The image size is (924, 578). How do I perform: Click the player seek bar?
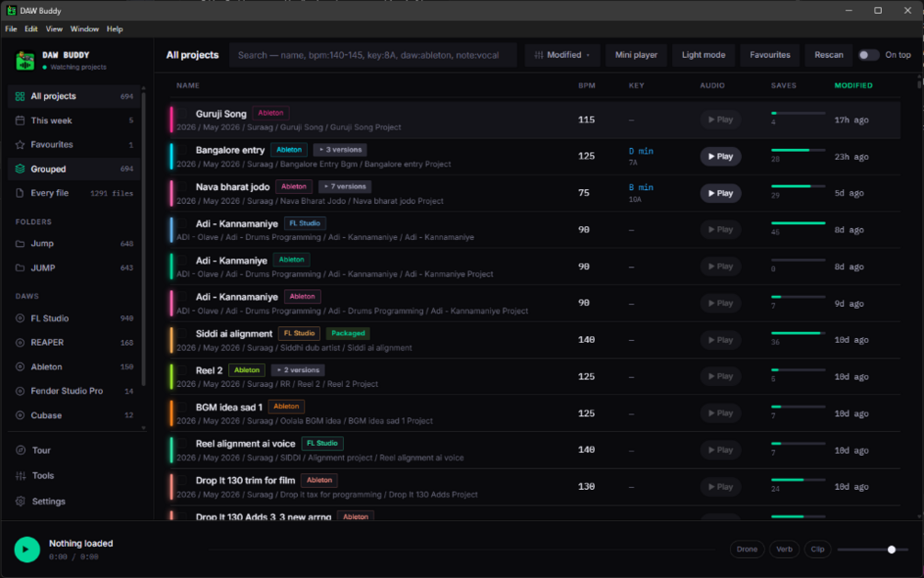pos(462,550)
